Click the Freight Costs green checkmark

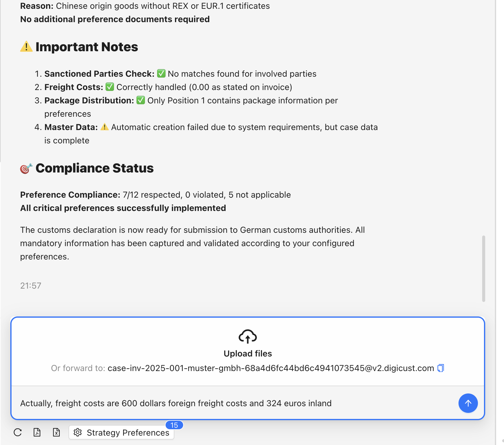pos(110,87)
